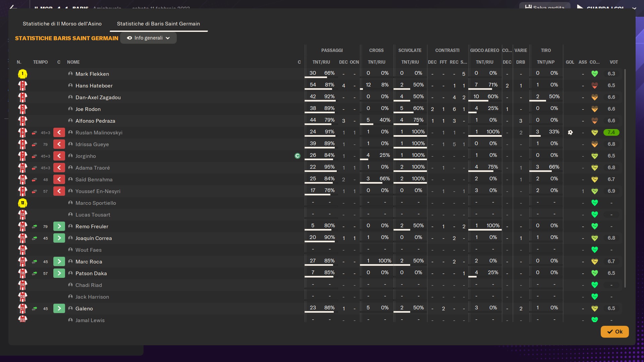644x362 pixels.
Task: Click Hans Hateboer's condition heart icon
Action: [x=595, y=85]
